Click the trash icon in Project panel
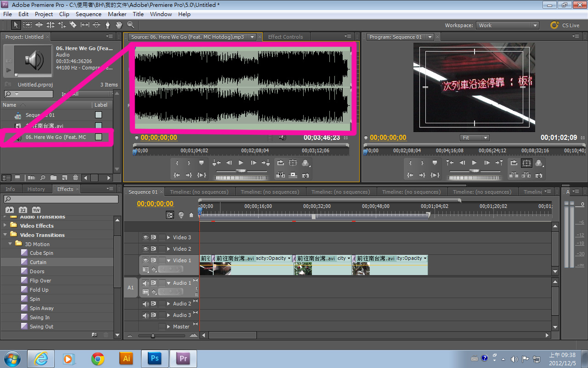The width and height of the screenshot is (588, 368). pyautogui.click(x=75, y=178)
